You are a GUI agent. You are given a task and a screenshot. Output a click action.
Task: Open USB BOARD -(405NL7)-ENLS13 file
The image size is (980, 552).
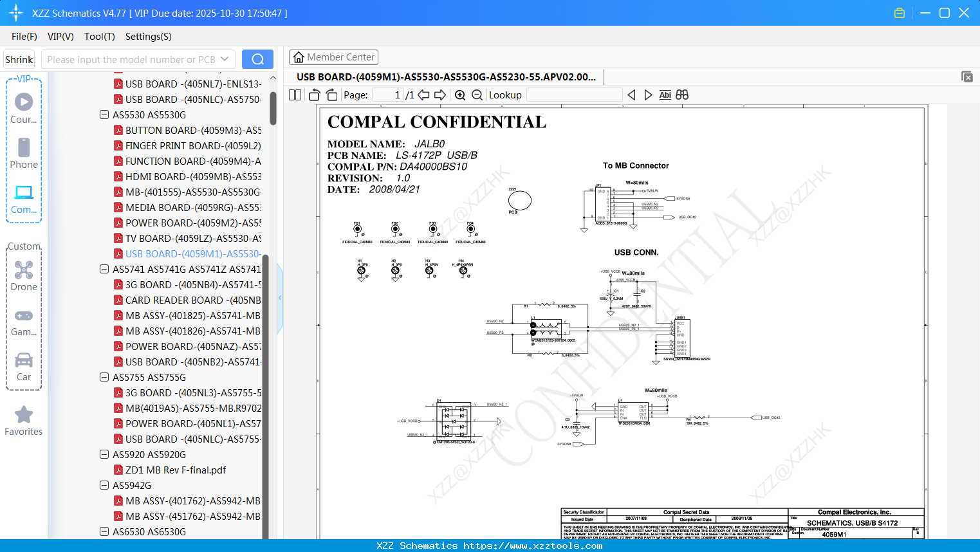point(187,84)
